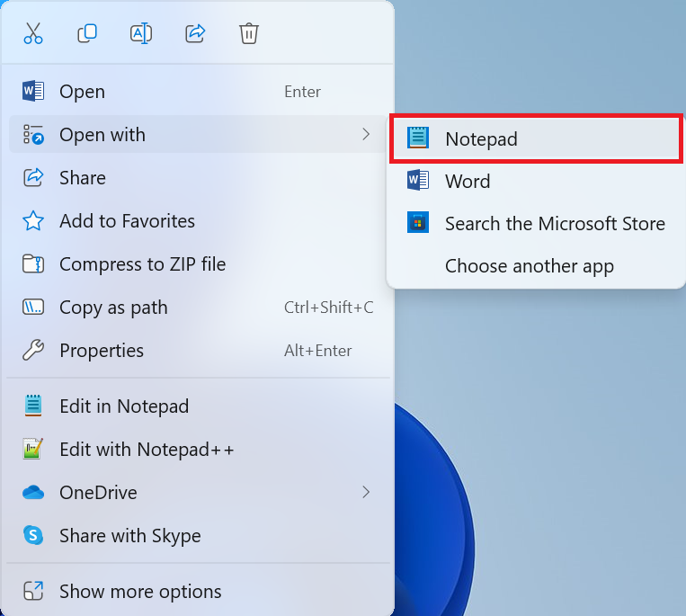Screen dimensions: 686x616
Task: Click the OneDrive cloud icon
Action: (33, 493)
